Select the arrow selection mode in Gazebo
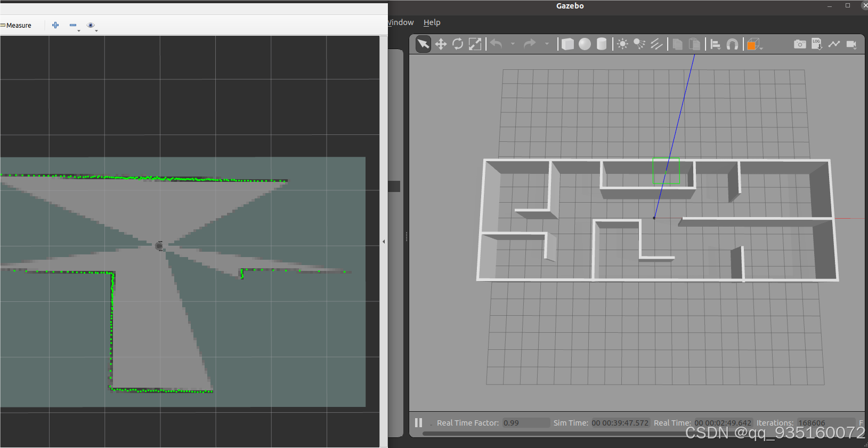Screen dimensions: 868x448 tap(423, 44)
